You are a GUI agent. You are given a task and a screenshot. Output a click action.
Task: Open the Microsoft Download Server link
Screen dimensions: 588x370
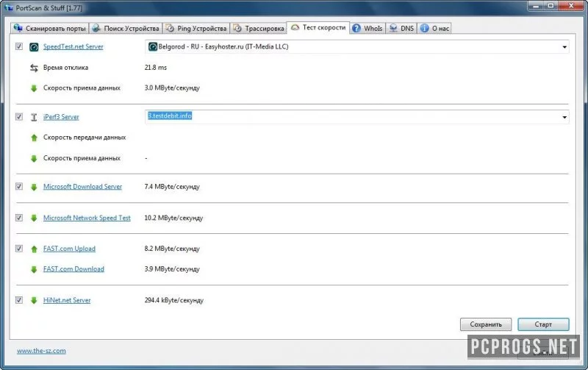coord(82,187)
